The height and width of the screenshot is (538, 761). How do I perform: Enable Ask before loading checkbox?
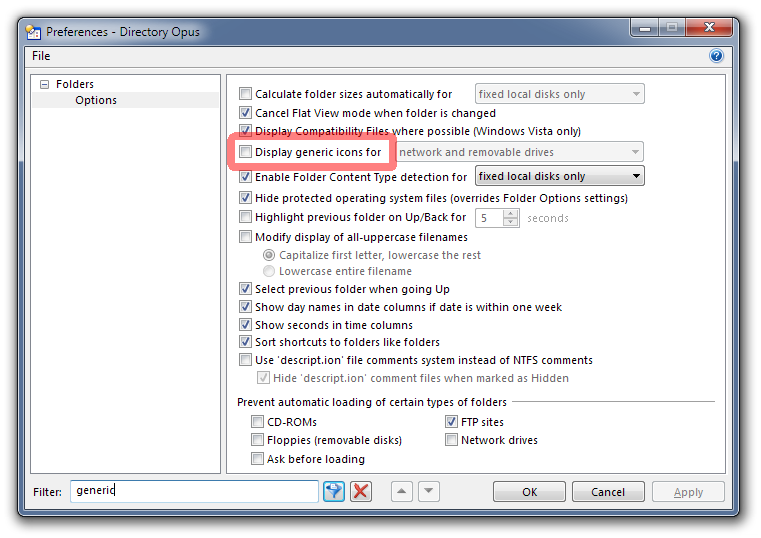[x=257, y=458]
